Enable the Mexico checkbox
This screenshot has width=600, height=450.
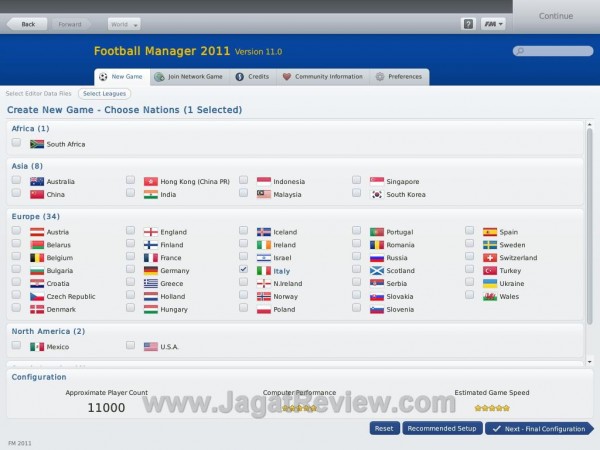[16, 345]
